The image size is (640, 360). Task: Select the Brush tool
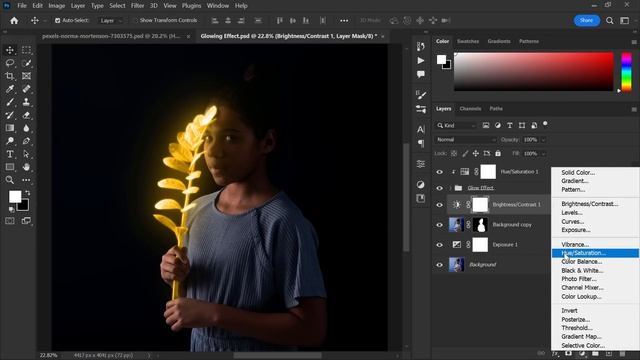tap(10, 102)
